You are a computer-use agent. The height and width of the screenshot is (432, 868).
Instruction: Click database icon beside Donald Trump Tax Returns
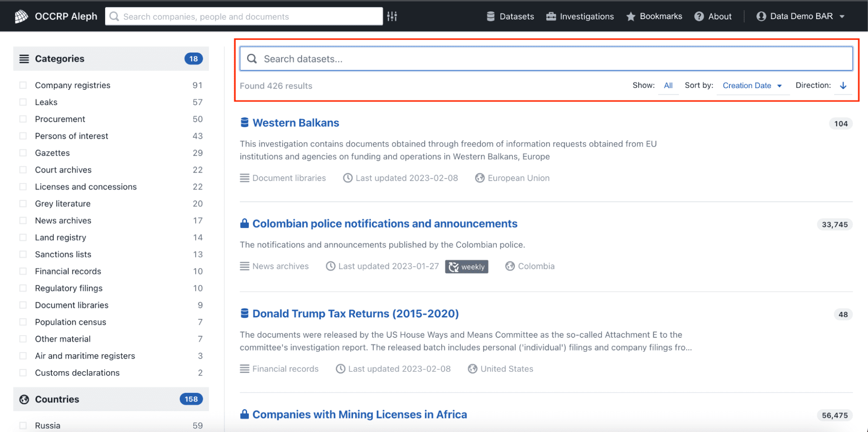244,313
